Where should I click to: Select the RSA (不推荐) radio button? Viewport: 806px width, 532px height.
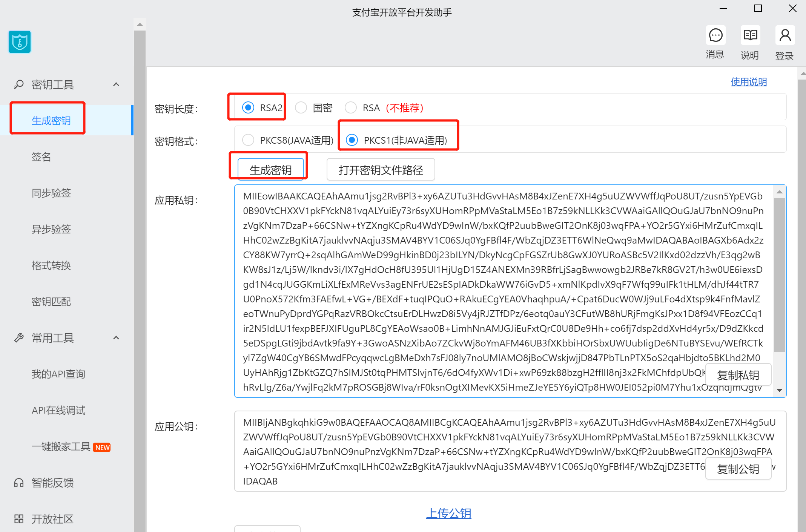point(351,108)
